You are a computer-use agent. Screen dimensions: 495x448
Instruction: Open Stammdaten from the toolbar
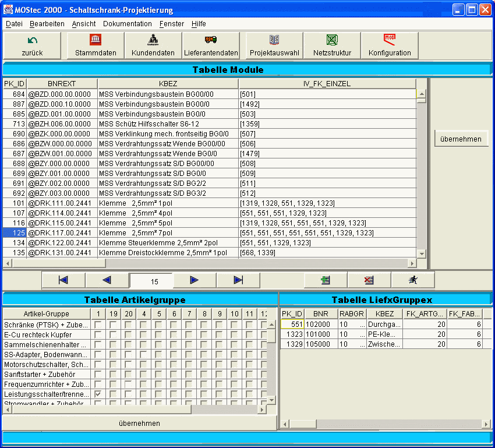click(96, 46)
